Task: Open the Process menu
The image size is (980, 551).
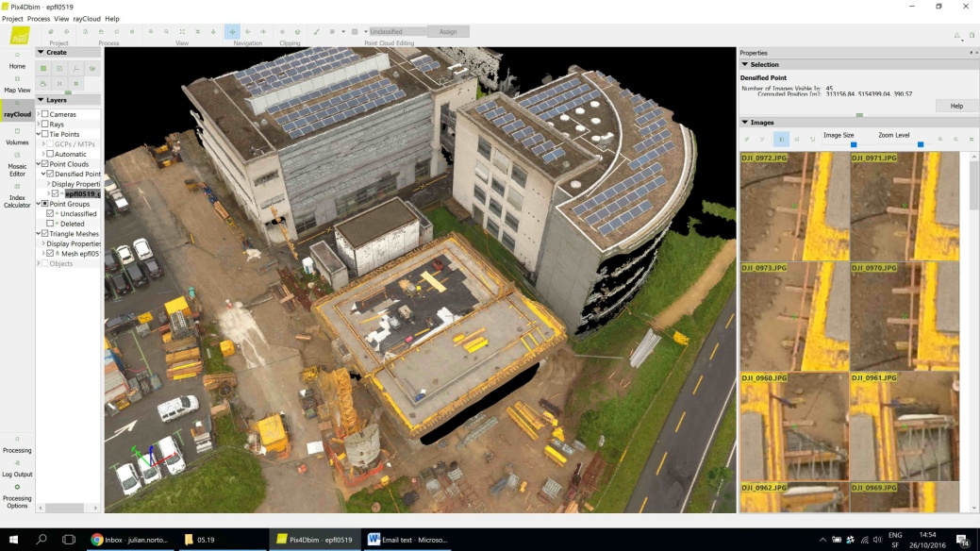Action: pyautogui.click(x=39, y=19)
